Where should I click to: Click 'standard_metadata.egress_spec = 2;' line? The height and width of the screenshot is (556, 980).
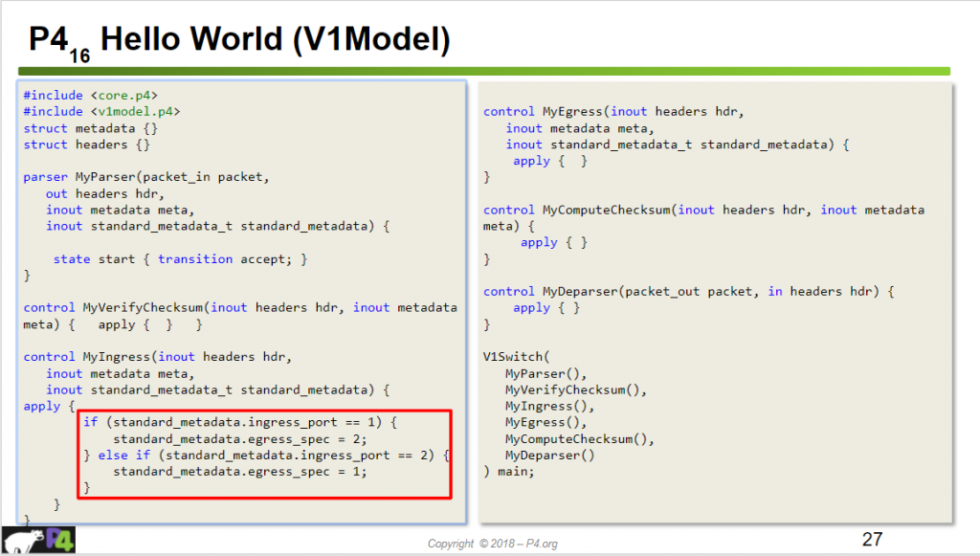[x=240, y=439]
